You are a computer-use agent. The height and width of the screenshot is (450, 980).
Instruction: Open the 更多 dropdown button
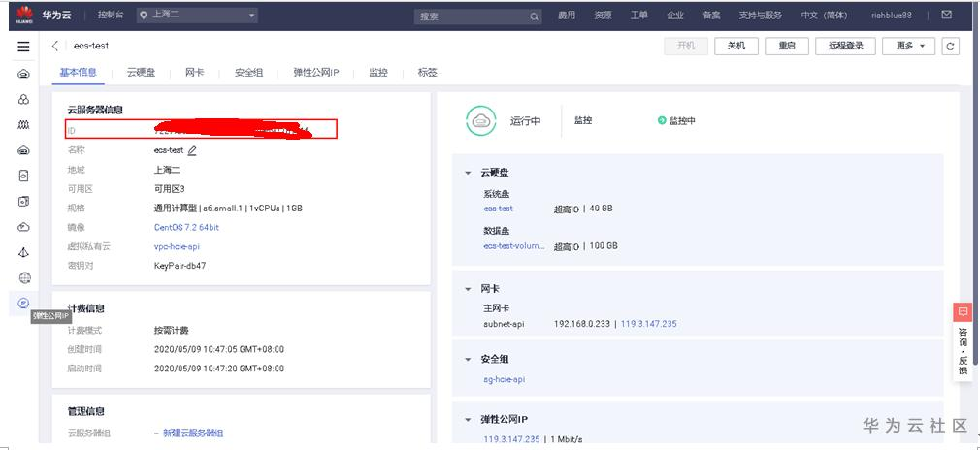click(x=908, y=47)
